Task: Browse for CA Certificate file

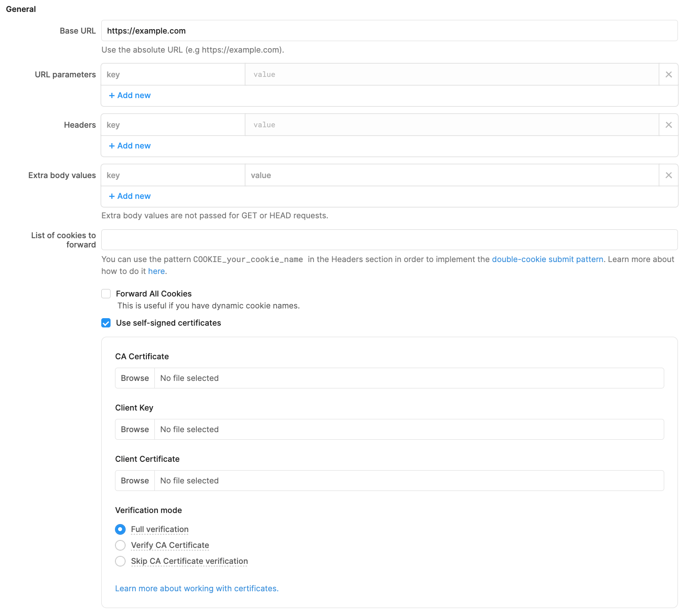Action: 135,378
